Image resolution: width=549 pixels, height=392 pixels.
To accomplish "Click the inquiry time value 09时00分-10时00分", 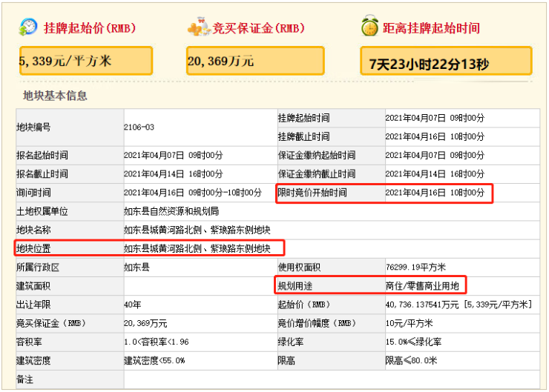I will 225,193.
